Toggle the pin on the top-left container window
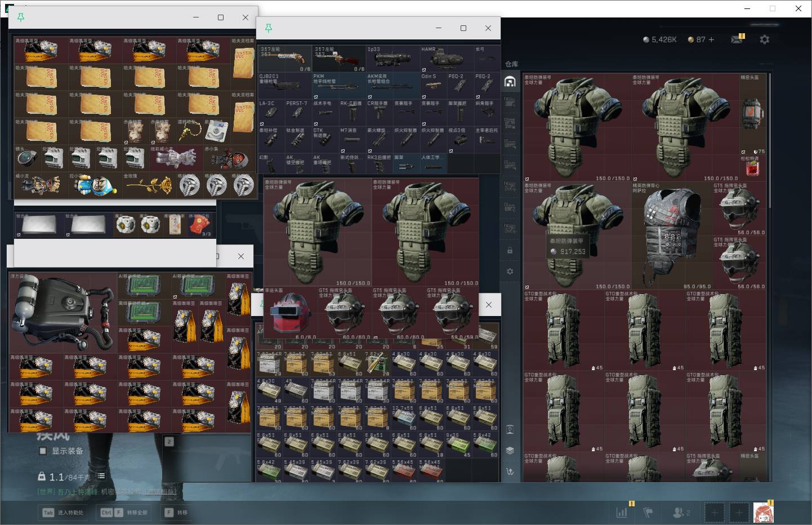This screenshot has height=525, width=812. [x=21, y=17]
